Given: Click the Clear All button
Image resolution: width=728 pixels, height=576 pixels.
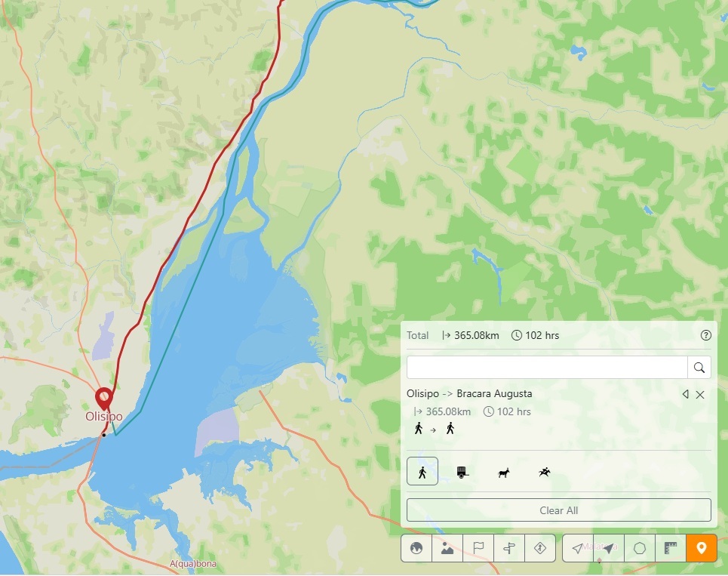Looking at the screenshot, I should tap(558, 510).
